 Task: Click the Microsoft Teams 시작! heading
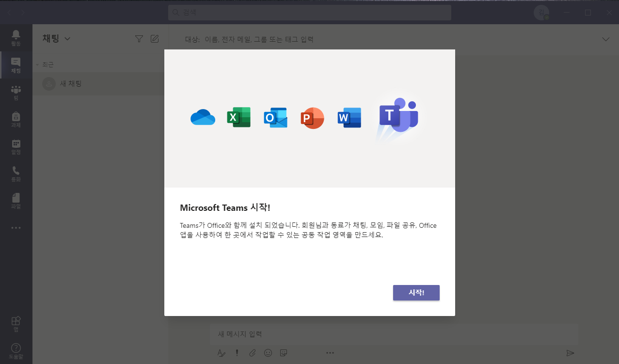pyautogui.click(x=225, y=208)
